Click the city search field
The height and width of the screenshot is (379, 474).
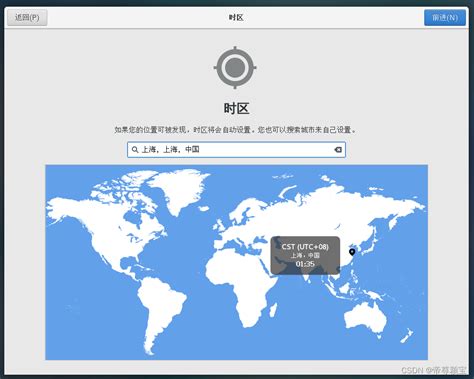coord(236,149)
